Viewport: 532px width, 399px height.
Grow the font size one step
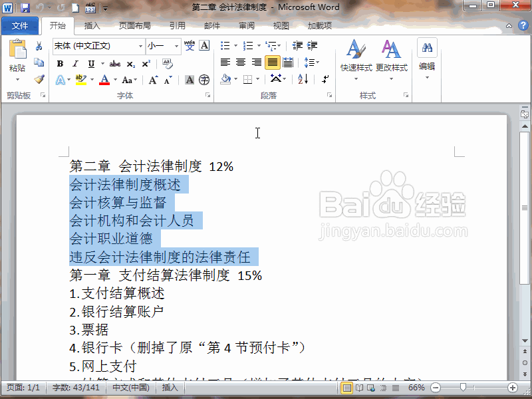point(153,79)
